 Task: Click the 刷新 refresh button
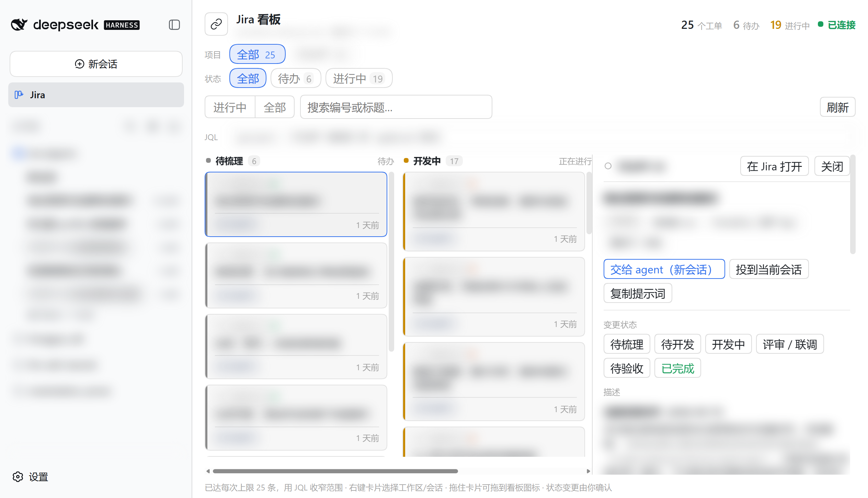tap(838, 107)
